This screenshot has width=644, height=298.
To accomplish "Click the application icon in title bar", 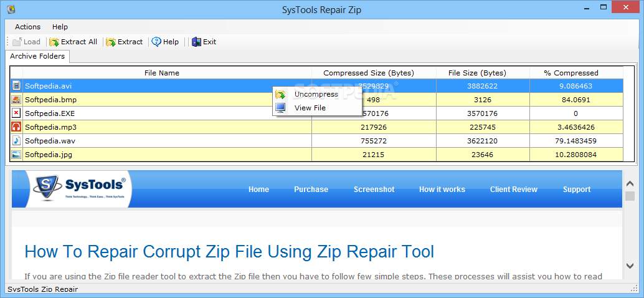I will click(x=11, y=9).
